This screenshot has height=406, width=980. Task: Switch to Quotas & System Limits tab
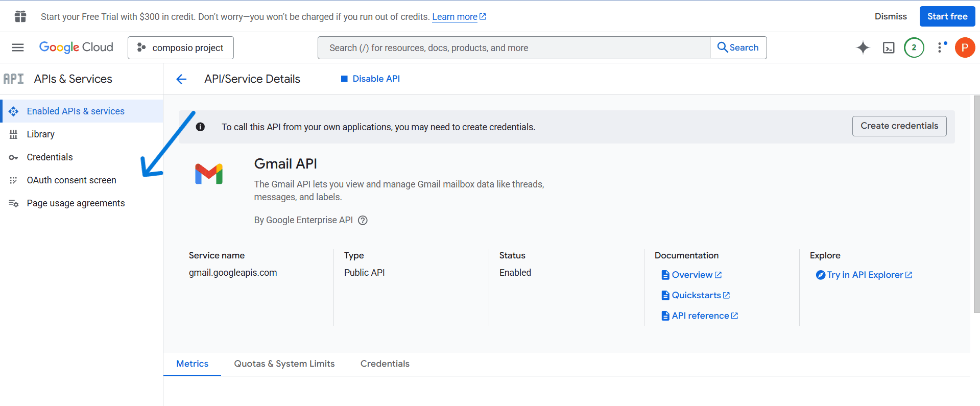click(284, 364)
